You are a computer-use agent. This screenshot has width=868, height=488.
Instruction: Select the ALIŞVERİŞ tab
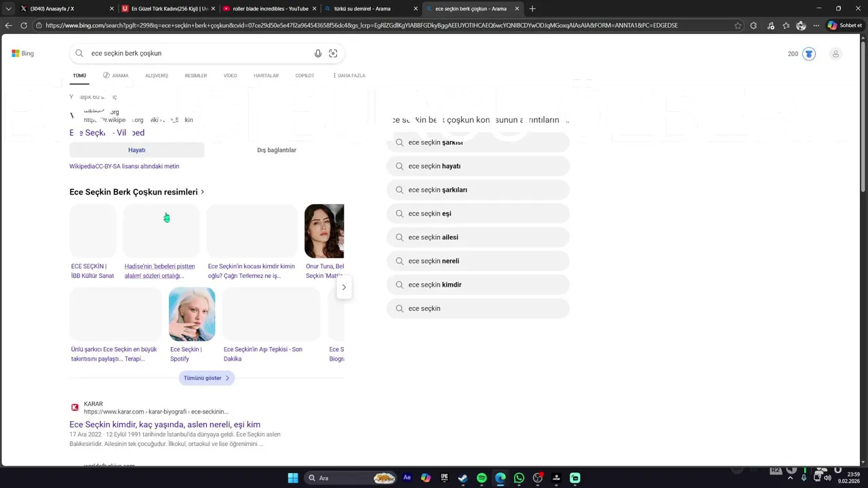(x=157, y=76)
